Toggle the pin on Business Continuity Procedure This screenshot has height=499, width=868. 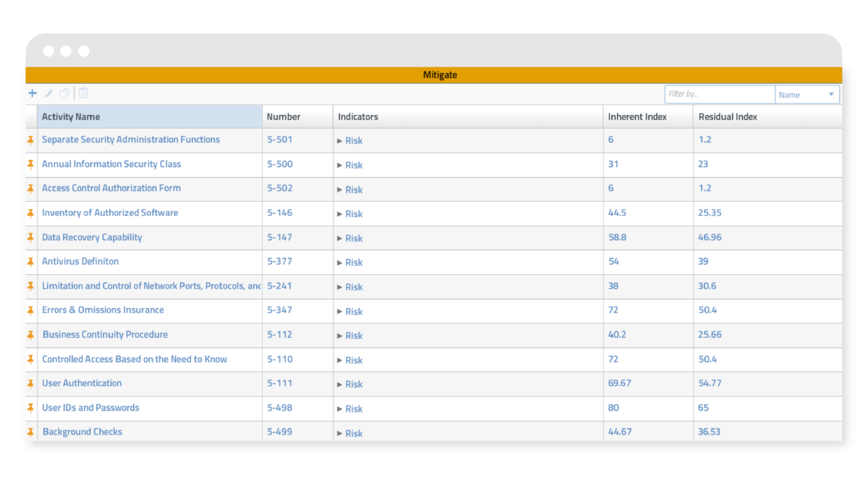pos(30,335)
